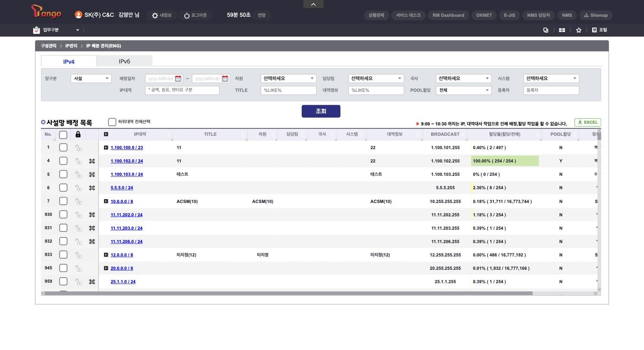Image resolution: width=644 pixels, height=350 pixels.
Task: Tick the checkbox for row No. 1
Action: click(x=63, y=147)
